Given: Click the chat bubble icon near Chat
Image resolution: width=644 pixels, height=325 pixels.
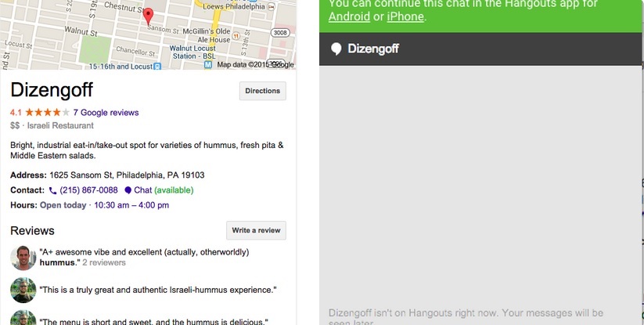Looking at the screenshot, I should (x=128, y=190).
